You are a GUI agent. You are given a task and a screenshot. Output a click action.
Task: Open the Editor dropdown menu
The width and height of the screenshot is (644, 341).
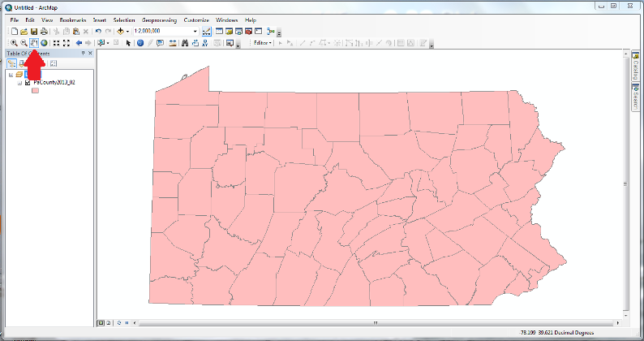click(x=264, y=43)
